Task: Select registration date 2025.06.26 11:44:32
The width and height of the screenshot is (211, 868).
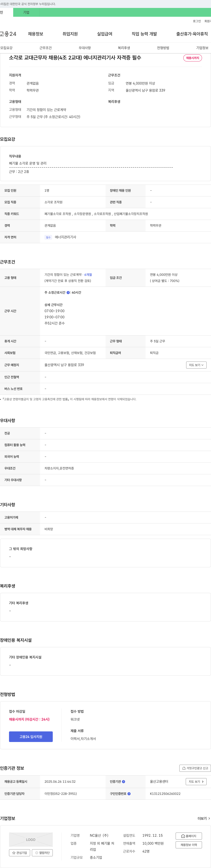Action: coord(60,782)
